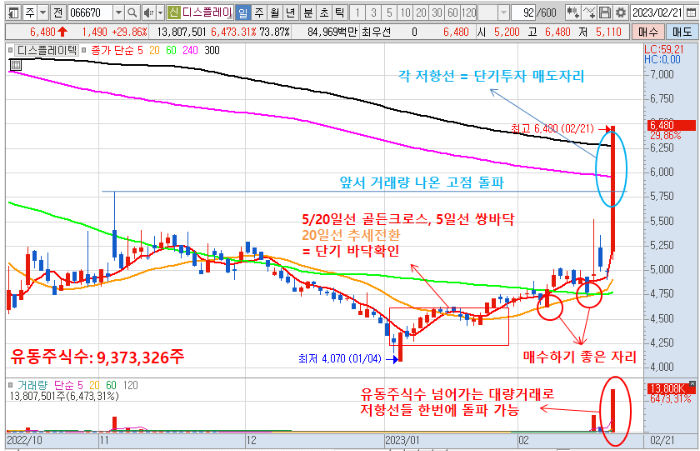This screenshot has width=700, height=451.
Task: Open the custom interval dropdown after 120
Action: pos(504,13)
